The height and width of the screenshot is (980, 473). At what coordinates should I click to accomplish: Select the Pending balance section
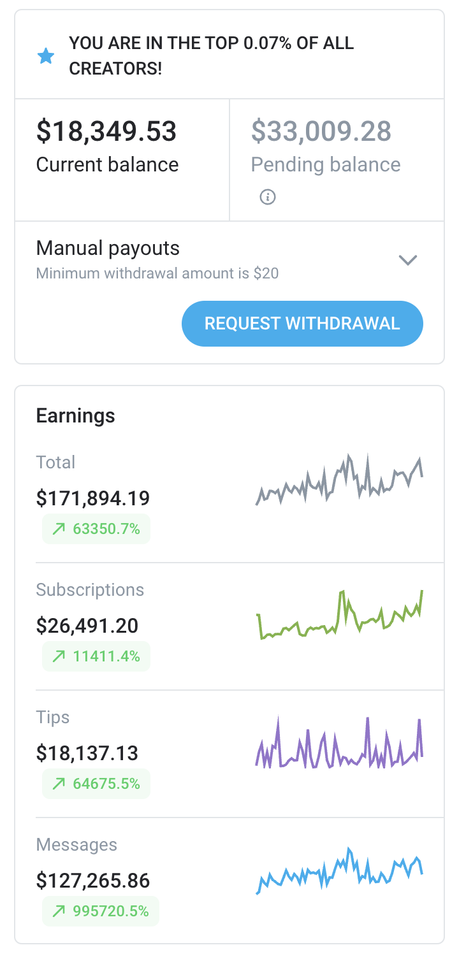pos(326,147)
